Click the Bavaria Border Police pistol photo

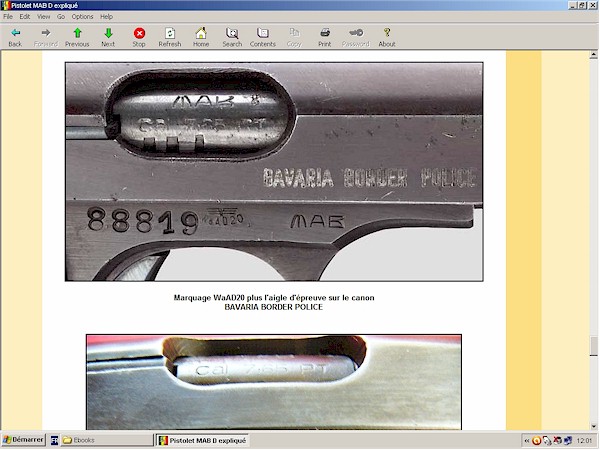pos(274,172)
